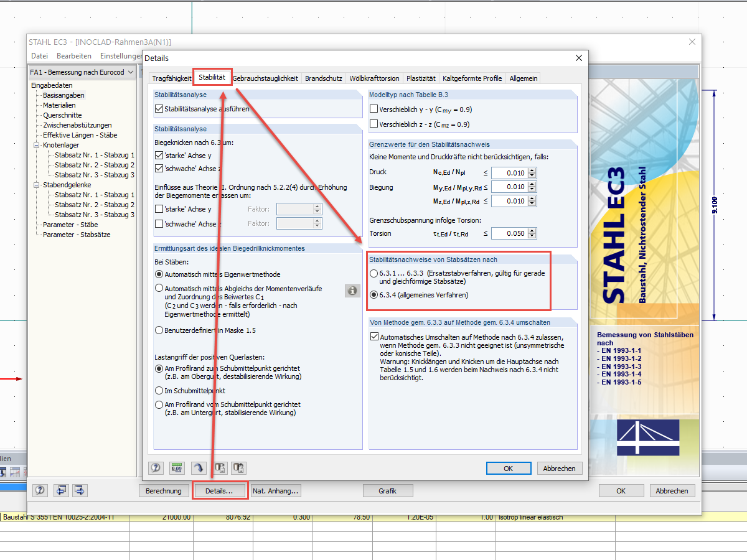Enable Theorie II. Ordnung 'schwache' Achse z
Screen dimensions: 747x560
pyautogui.click(x=159, y=224)
